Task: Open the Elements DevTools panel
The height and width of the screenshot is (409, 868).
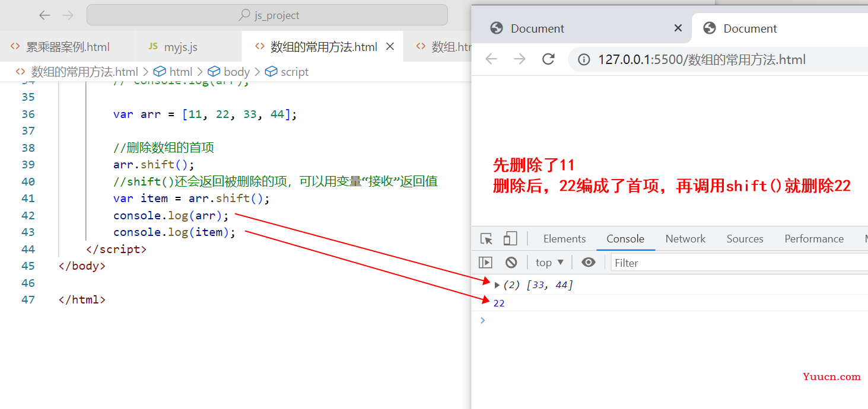Action: click(x=564, y=239)
